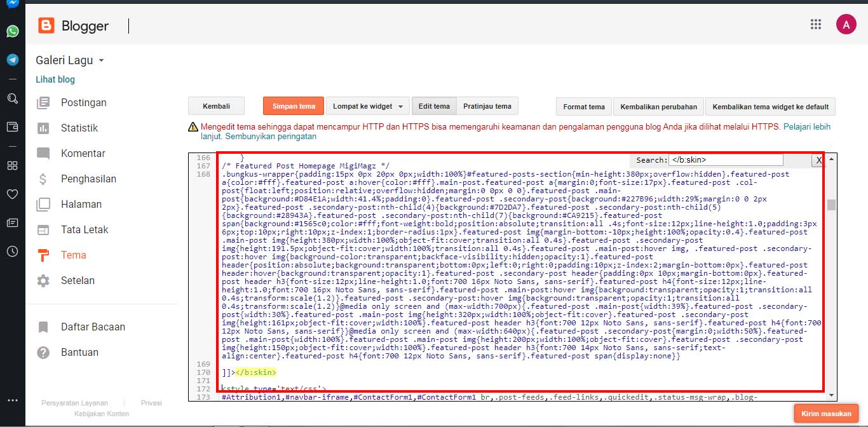
Task: Open the Google apps grid icon
Action: tap(816, 24)
